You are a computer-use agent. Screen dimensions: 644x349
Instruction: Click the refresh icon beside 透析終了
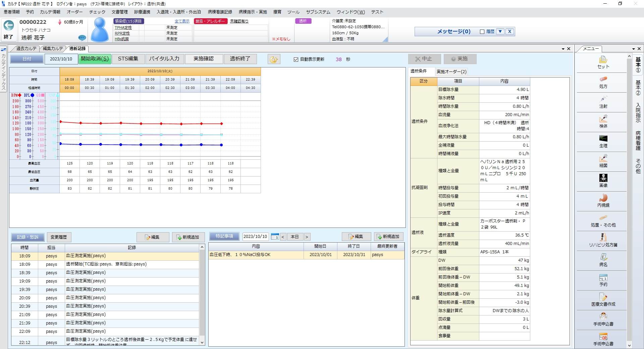pos(274,59)
